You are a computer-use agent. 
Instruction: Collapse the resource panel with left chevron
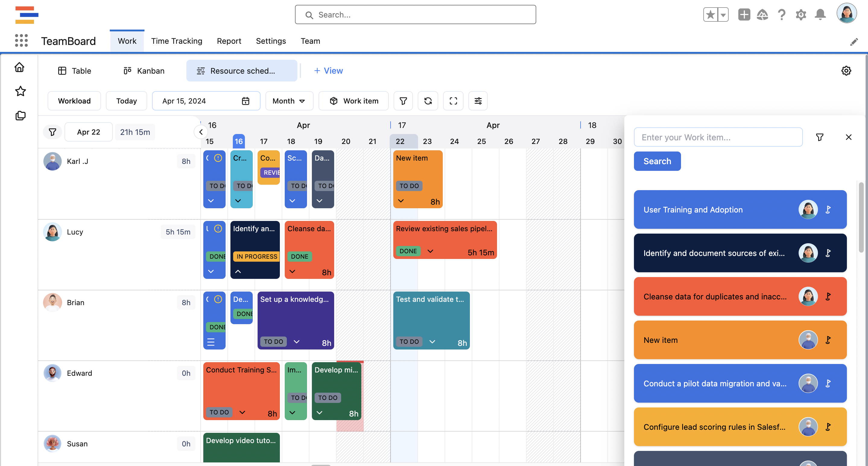point(201,132)
